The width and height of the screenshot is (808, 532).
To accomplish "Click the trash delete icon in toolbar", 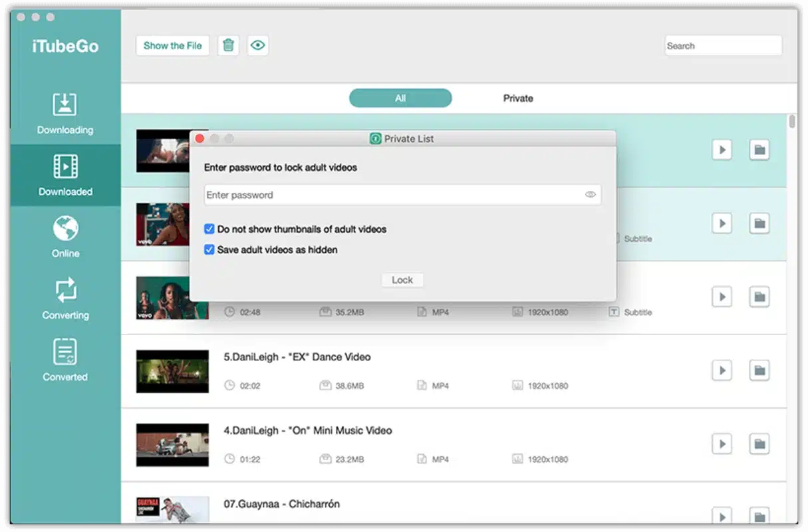I will (228, 45).
